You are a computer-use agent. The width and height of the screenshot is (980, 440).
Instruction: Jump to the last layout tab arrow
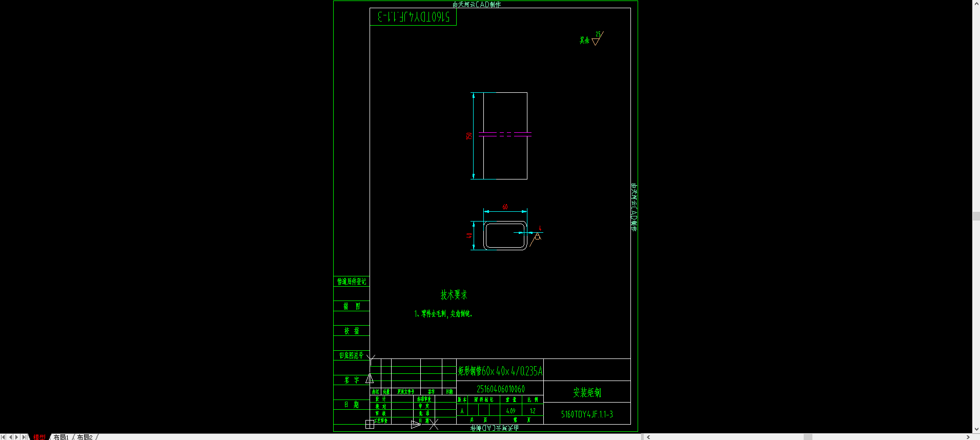click(24, 437)
